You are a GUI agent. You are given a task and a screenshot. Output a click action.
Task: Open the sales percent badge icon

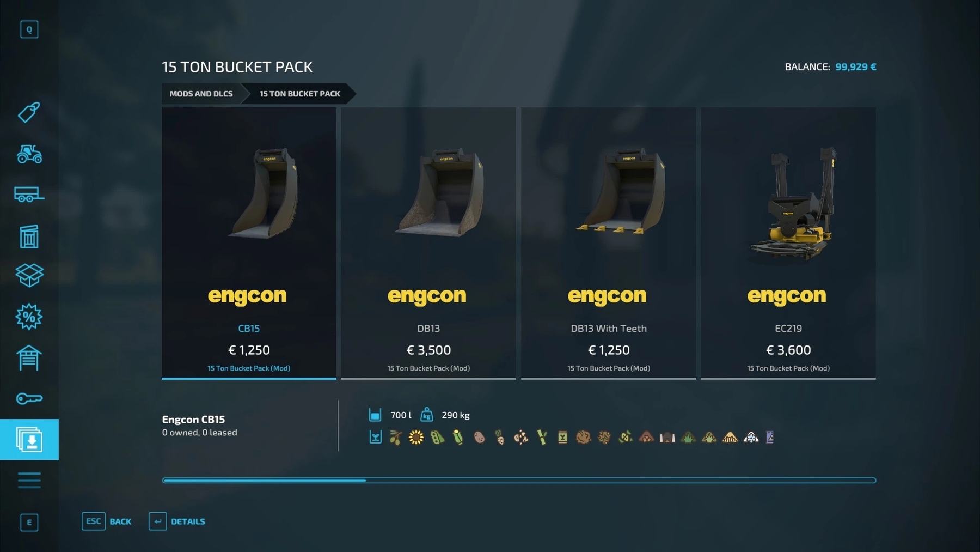(x=29, y=317)
